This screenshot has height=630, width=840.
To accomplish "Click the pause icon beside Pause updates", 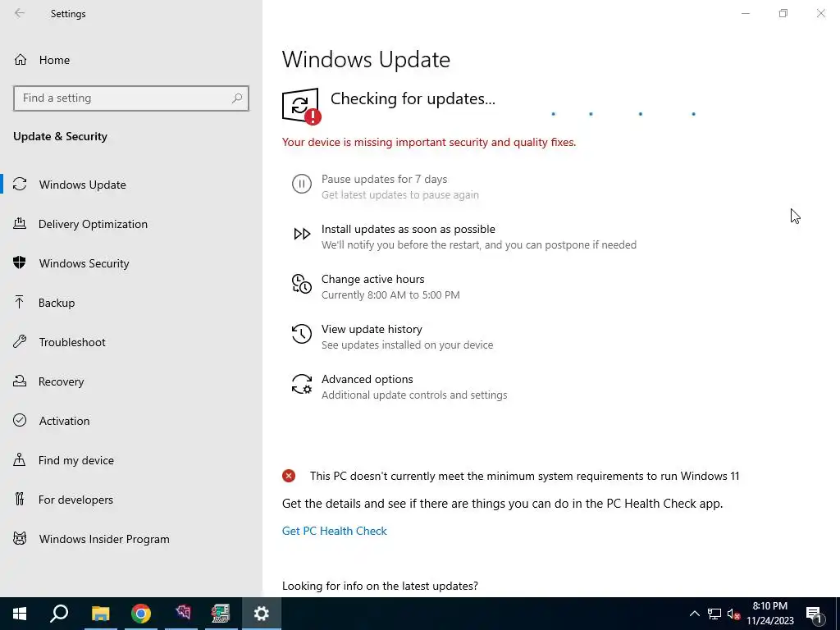I will coord(302,184).
